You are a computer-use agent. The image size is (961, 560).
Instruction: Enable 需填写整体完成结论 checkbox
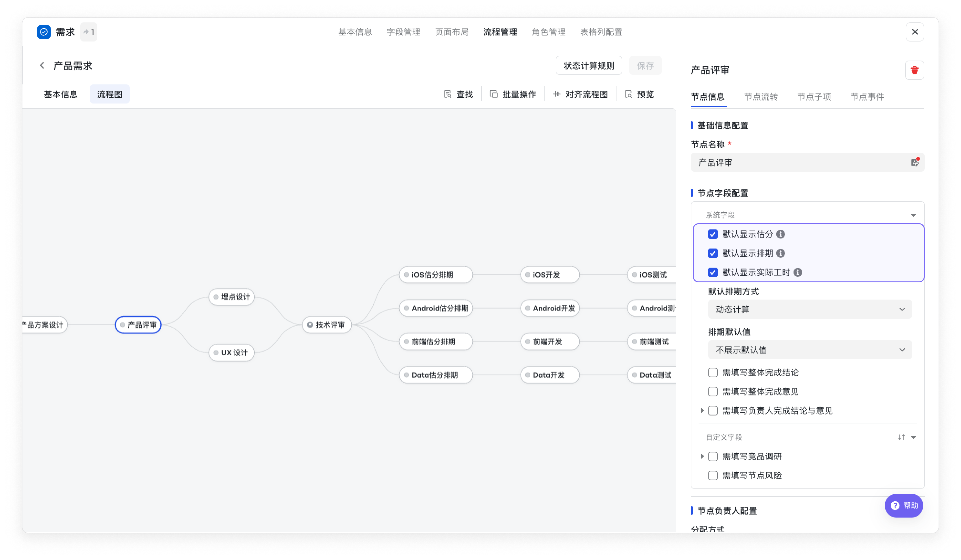click(712, 373)
